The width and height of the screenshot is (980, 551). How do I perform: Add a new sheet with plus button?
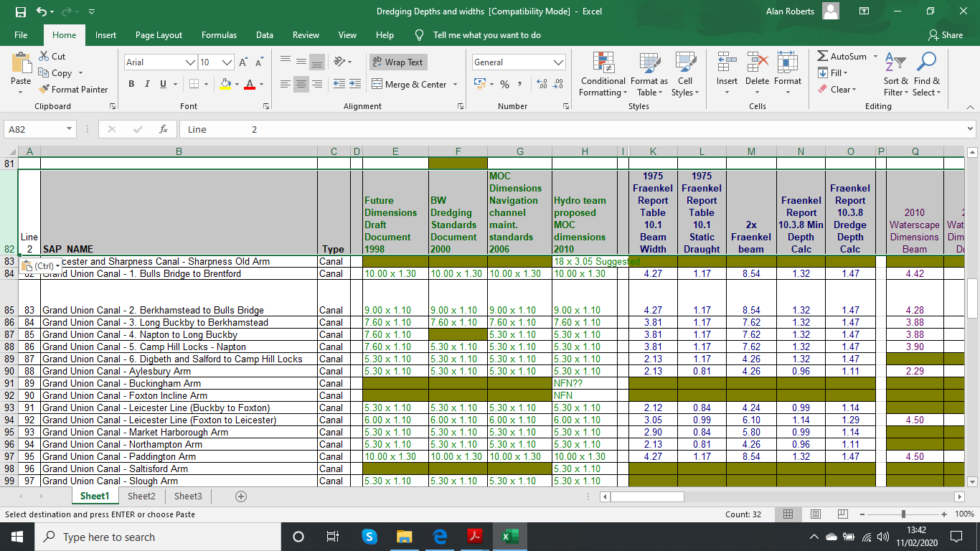pyautogui.click(x=241, y=496)
